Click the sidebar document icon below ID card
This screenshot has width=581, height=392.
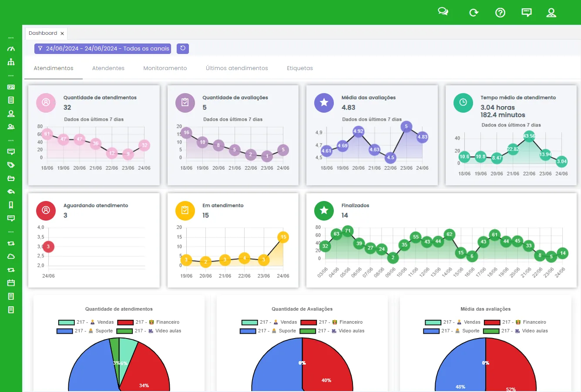pyautogui.click(x=11, y=100)
